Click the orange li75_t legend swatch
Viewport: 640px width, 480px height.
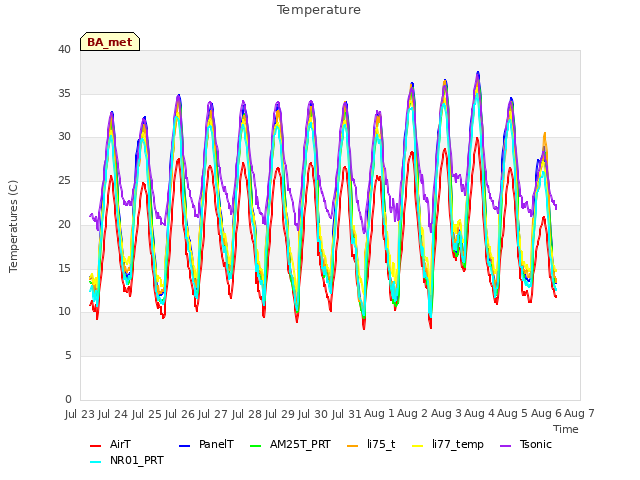353,446
